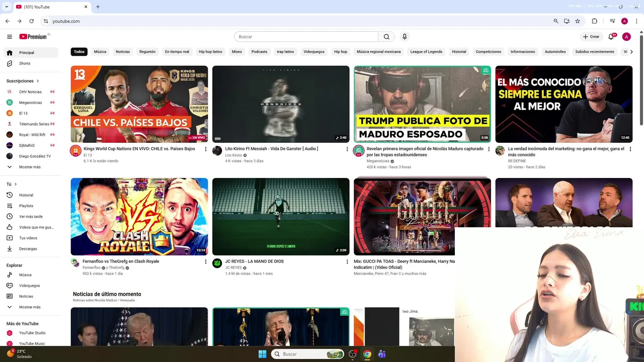
Task: Select the Todos filter chip
Action: pyautogui.click(x=79, y=52)
